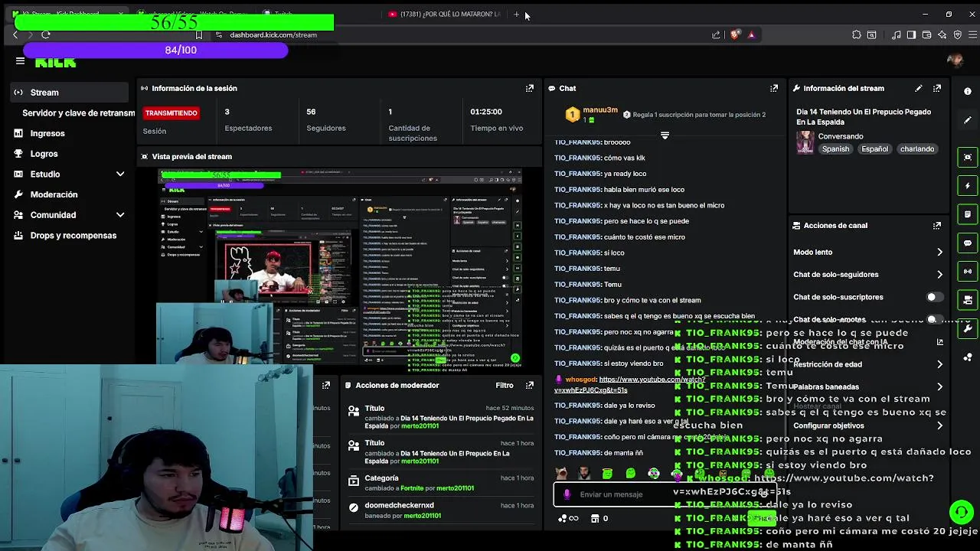This screenshot has width=980, height=551.
Task: Click the Español tag chip
Action: coord(874,149)
